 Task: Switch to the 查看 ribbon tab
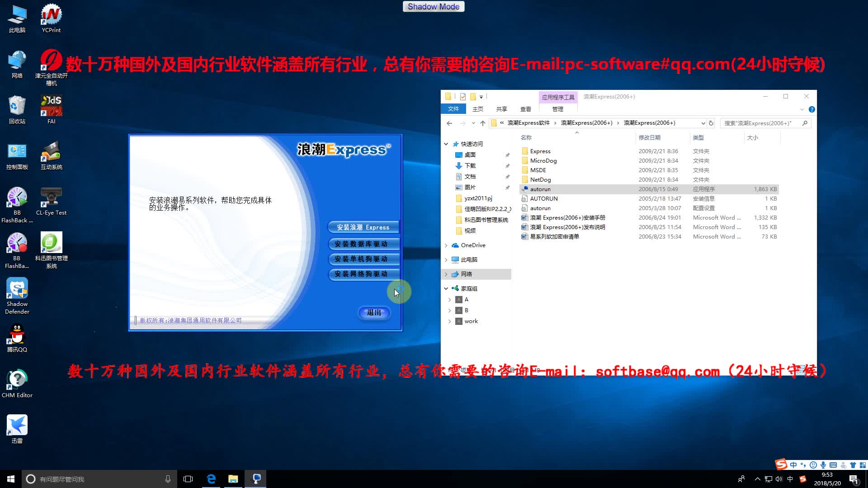[526, 109]
